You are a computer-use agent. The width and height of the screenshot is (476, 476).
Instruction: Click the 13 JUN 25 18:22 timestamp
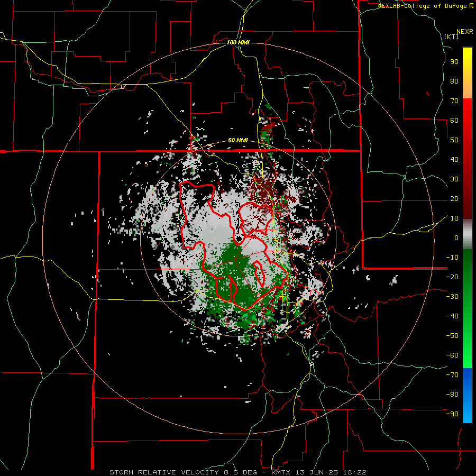(331, 472)
